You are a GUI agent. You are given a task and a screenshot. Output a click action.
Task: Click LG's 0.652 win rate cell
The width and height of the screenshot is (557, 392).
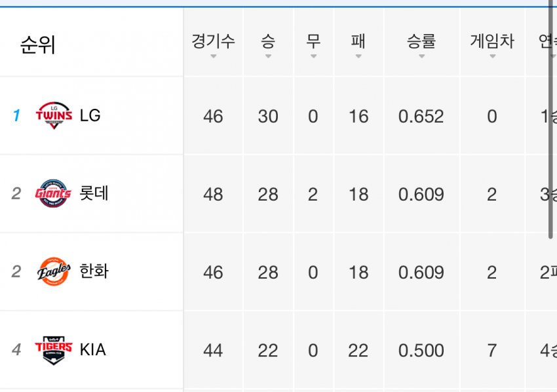click(421, 117)
